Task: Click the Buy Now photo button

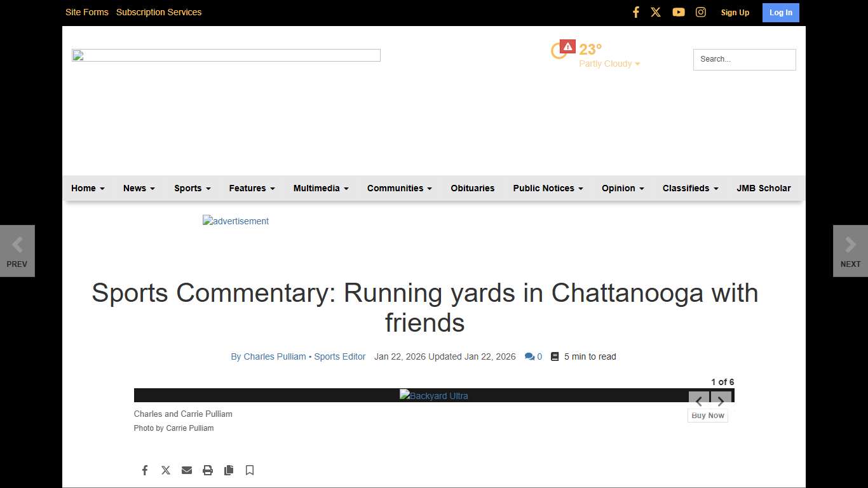Action: click(x=707, y=415)
